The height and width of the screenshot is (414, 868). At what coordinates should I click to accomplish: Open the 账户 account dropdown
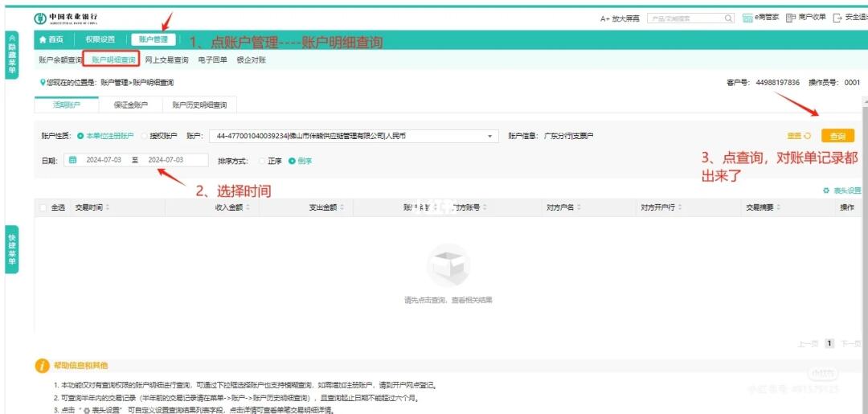click(354, 136)
